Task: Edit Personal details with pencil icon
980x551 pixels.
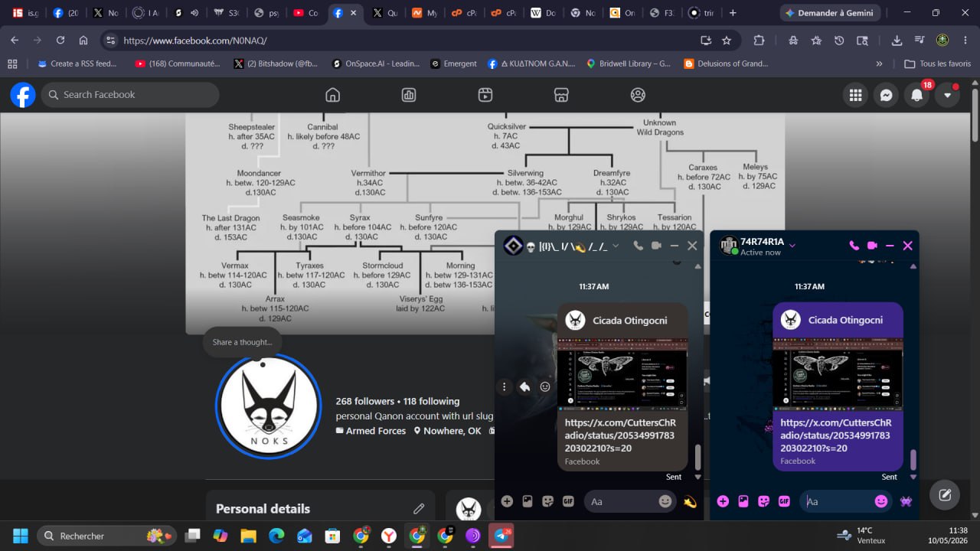Action: tap(419, 509)
